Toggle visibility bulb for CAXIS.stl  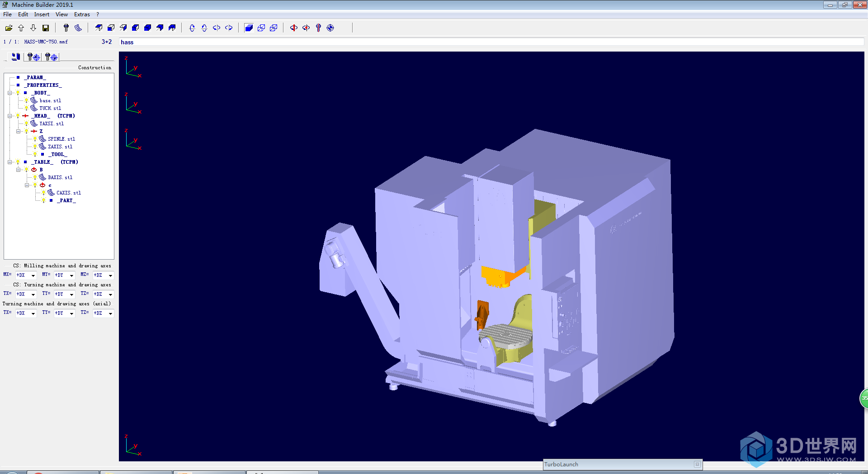[43, 193]
